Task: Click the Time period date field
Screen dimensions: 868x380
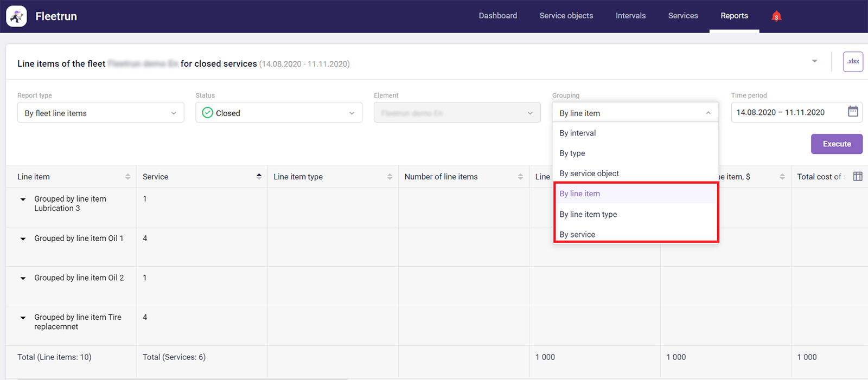Action: (x=787, y=112)
